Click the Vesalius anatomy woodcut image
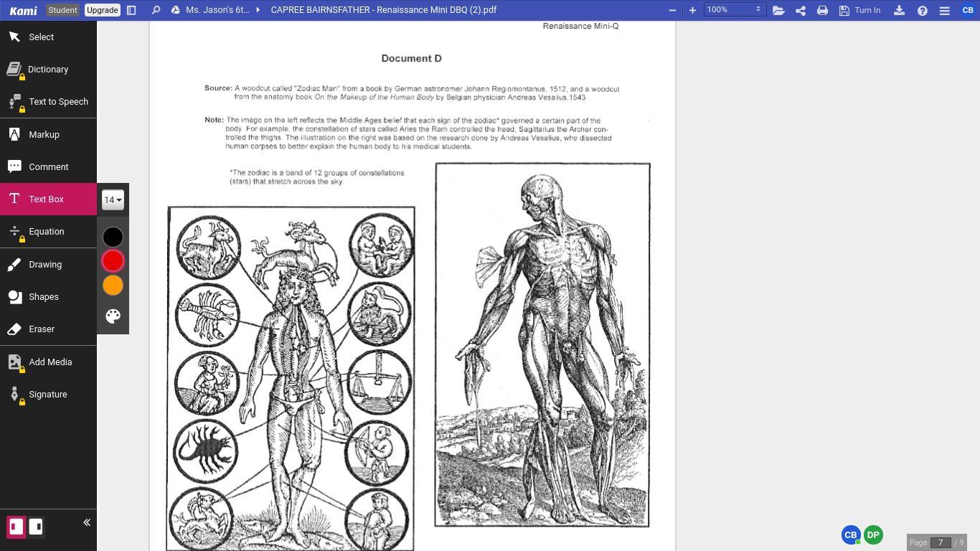The height and width of the screenshot is (551, 980). pyautogui.click(x=542, y=345)
